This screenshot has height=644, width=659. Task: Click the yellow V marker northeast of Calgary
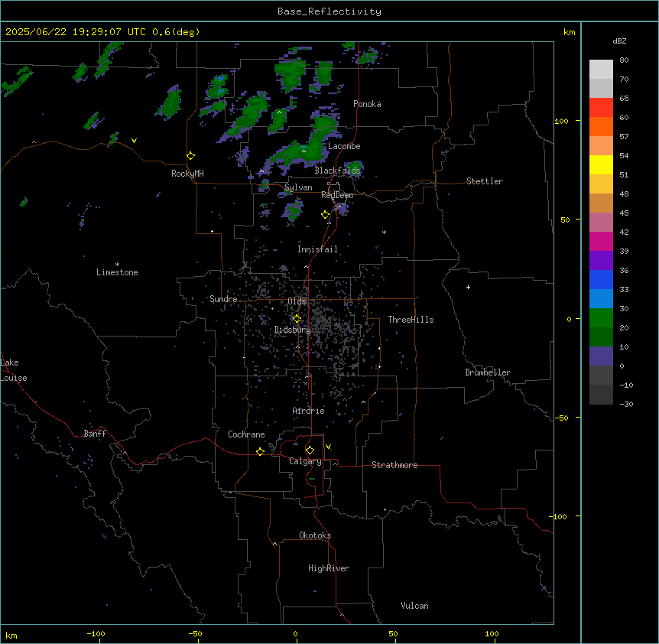pos(328,447)
